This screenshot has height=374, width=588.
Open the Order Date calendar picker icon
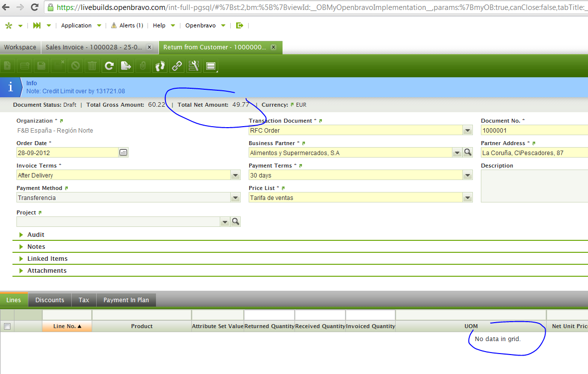point(124,153)
